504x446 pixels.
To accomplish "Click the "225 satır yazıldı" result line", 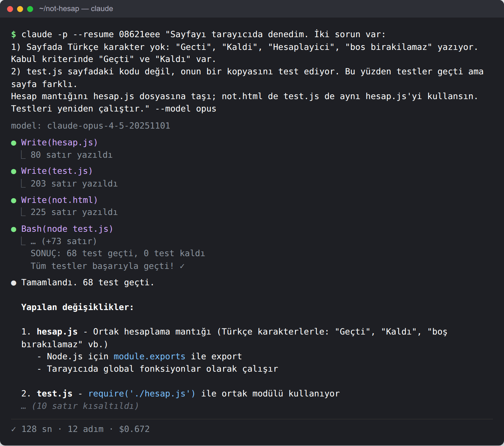I will pyautogui.click(x=74, y=212).
